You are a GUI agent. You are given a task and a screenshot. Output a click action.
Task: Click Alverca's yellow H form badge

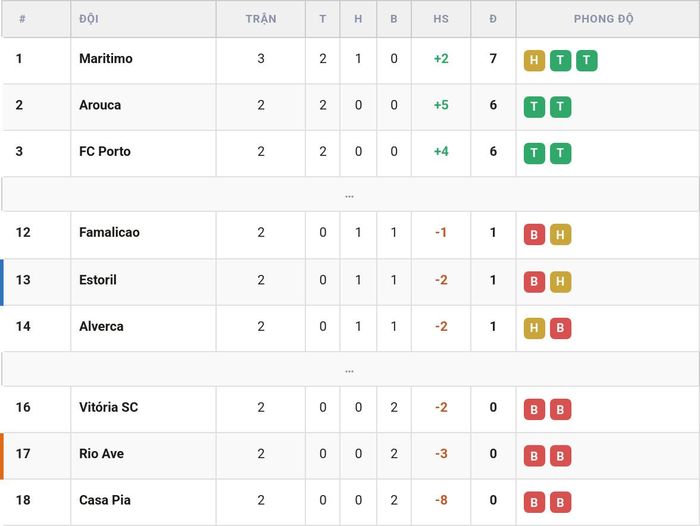(534, 329)
